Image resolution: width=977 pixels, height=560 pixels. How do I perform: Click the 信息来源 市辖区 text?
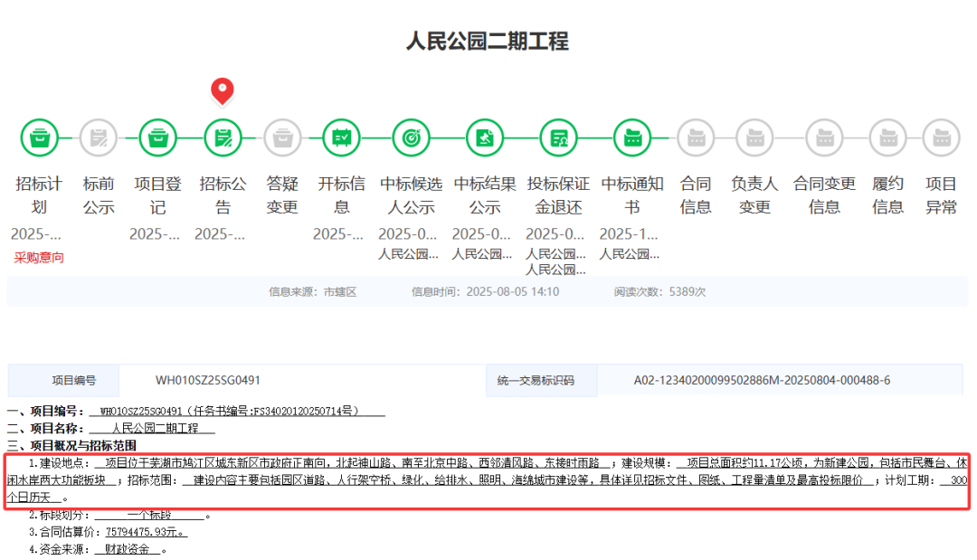click(x=313, y=291)
